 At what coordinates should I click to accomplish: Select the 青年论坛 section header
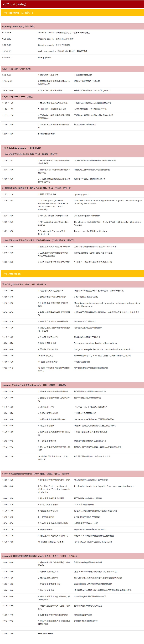(x=24, y=284)
